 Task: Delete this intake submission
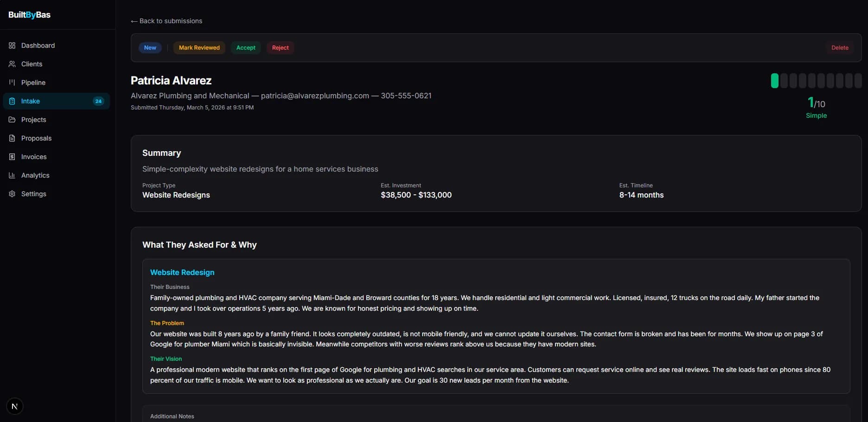tap(839, 48)
